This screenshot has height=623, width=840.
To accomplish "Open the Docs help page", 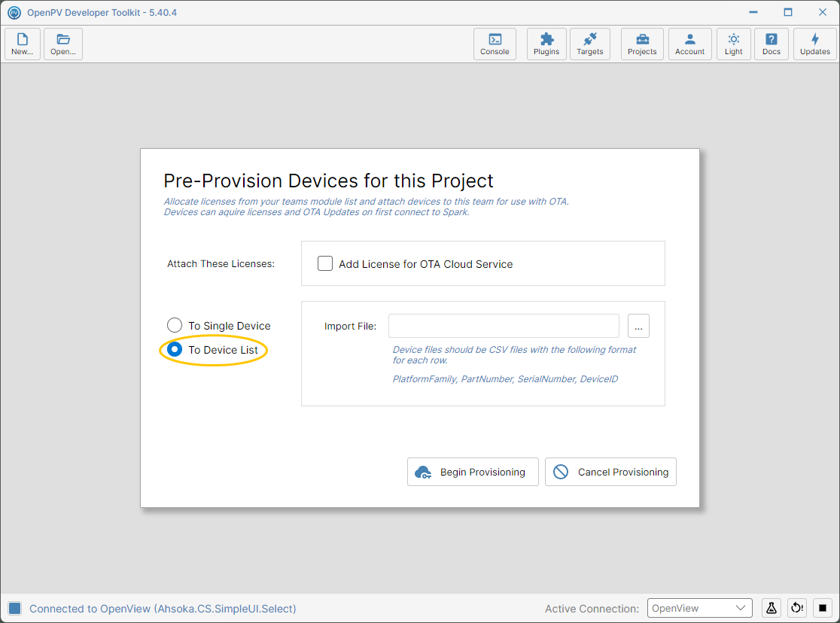I will click(772, 44).
